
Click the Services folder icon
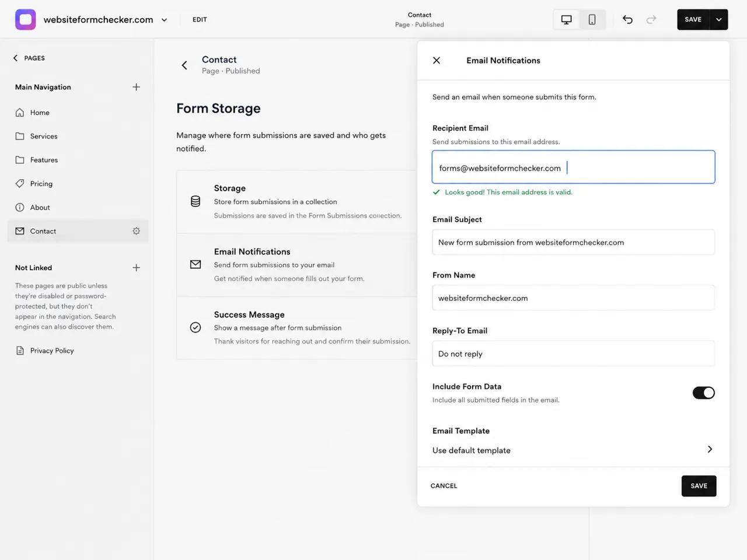(x=20, y=136)
